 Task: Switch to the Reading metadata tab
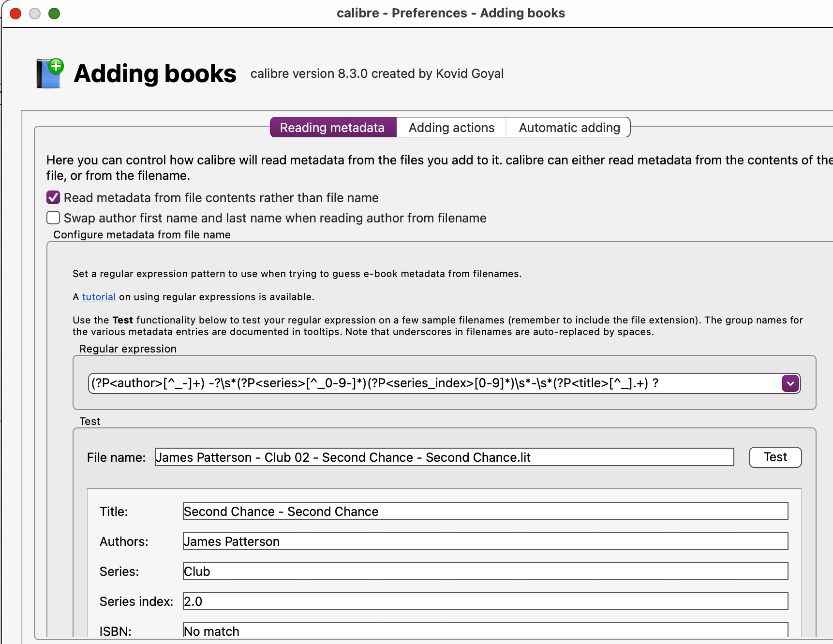(333, 128)
